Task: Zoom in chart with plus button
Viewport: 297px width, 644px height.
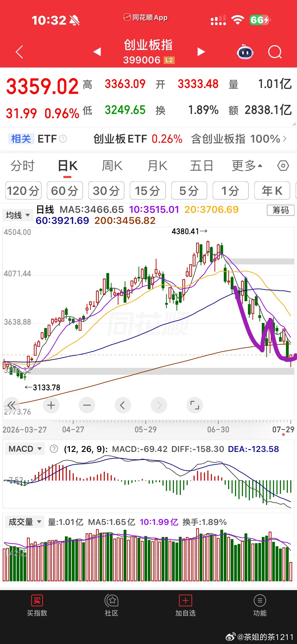Action: point(51,405)
